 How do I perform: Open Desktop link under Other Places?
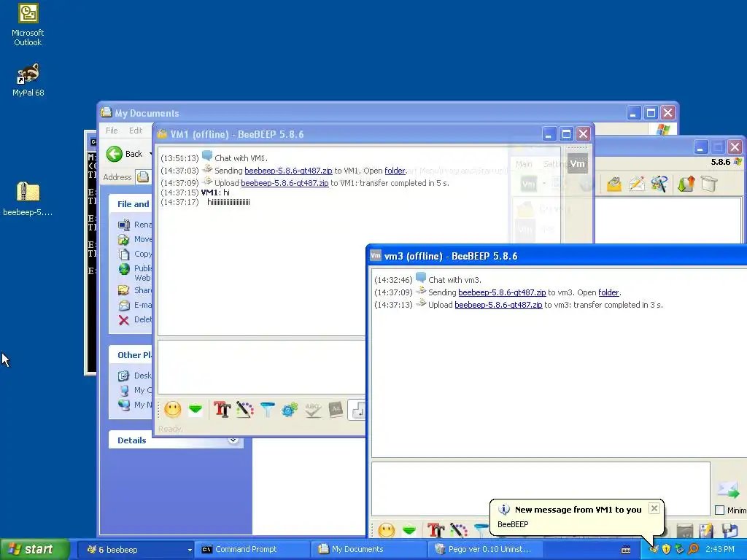coord(136,376)
